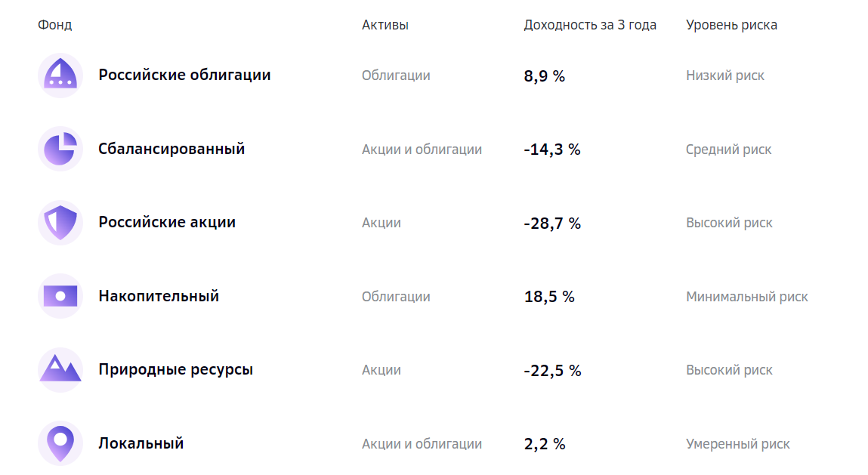Click the Локальный map pin icon
The width and height of the screenshot is (868, 475).
point(60,443)
